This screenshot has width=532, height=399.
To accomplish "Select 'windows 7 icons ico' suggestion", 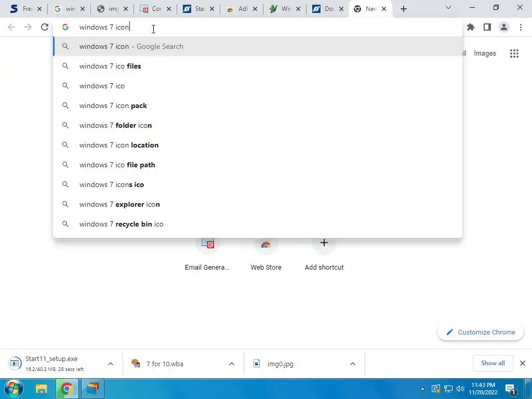I will 258,184.
